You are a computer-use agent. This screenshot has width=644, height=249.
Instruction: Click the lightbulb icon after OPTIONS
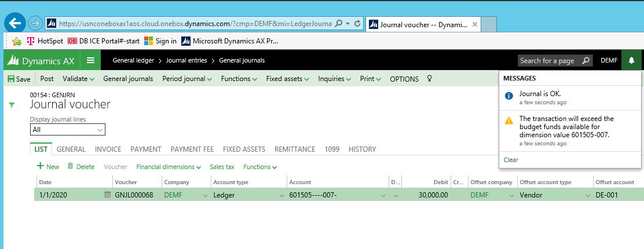coord(429,79)
